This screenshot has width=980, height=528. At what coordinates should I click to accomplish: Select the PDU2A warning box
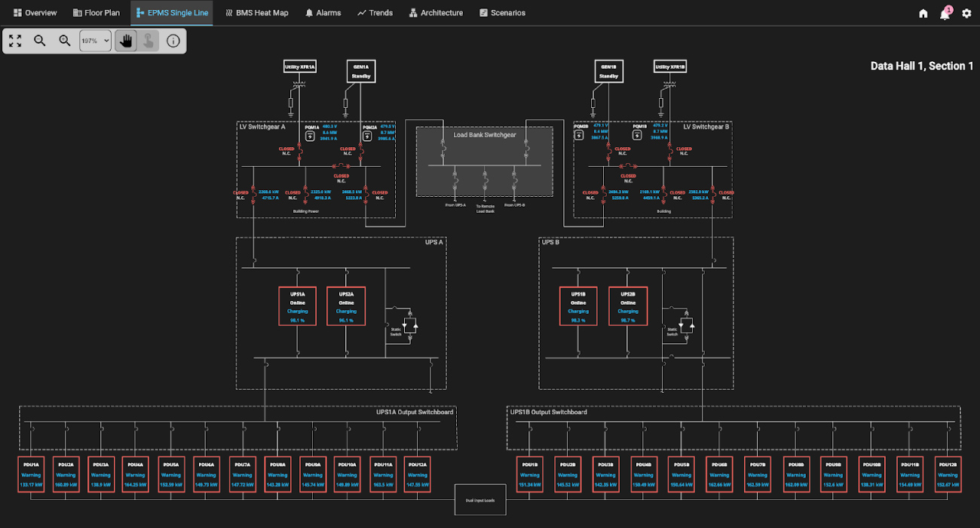(x=66, y=475)
